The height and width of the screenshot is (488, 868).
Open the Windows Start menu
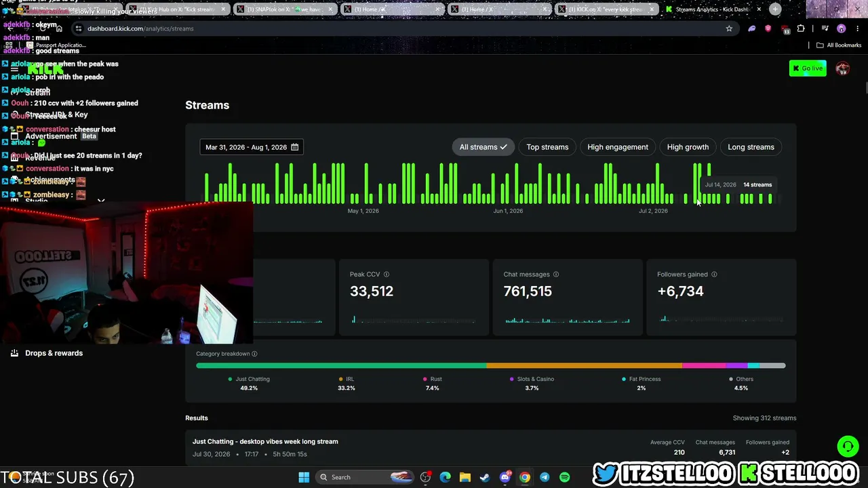[x=304, y=477]
